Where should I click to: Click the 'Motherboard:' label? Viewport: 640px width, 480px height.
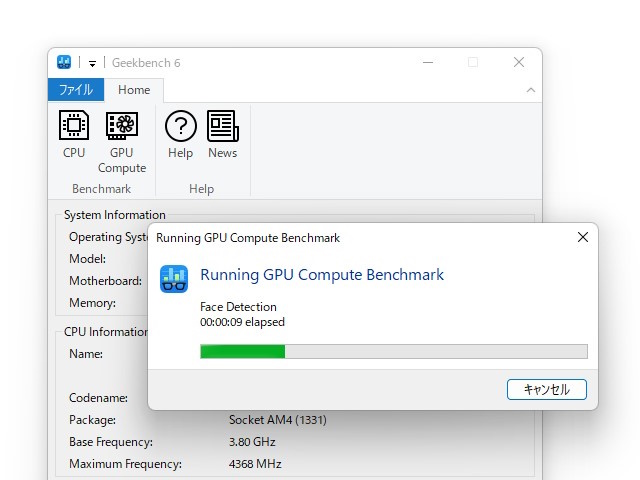[x=105, y=281]
